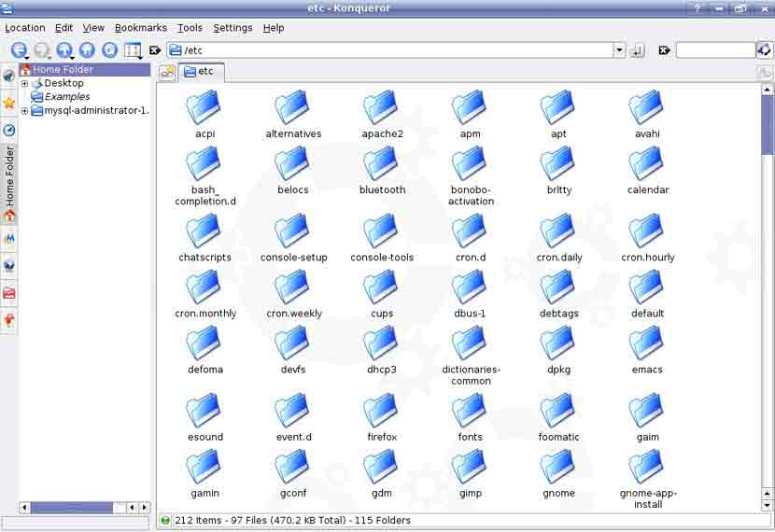Screen dimensions: 775x532
Task: Open the Back button history dropdown arrow
Action: 27,57
